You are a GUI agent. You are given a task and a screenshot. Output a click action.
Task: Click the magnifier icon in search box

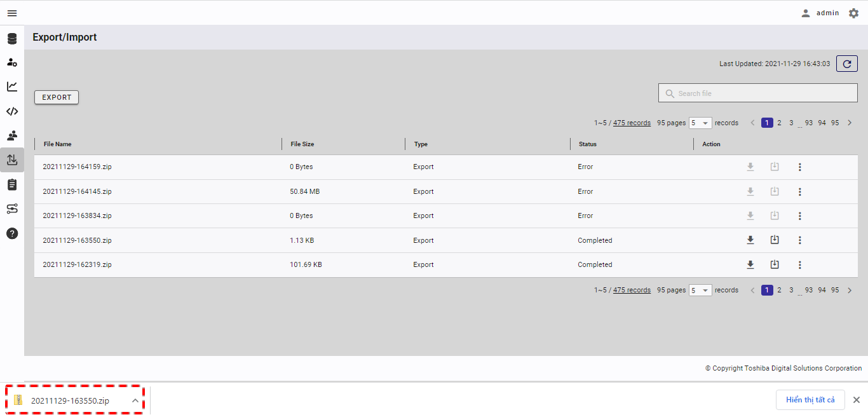coord(670,93)
